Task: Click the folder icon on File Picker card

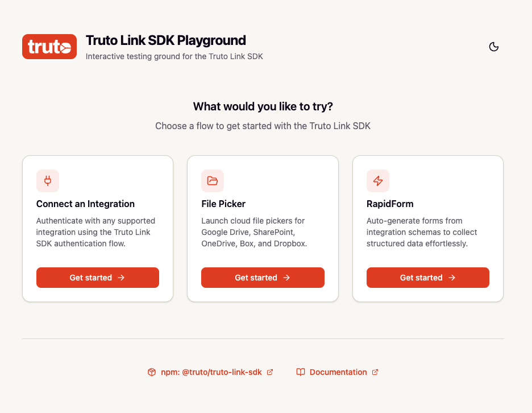Action: coord(213,181)
